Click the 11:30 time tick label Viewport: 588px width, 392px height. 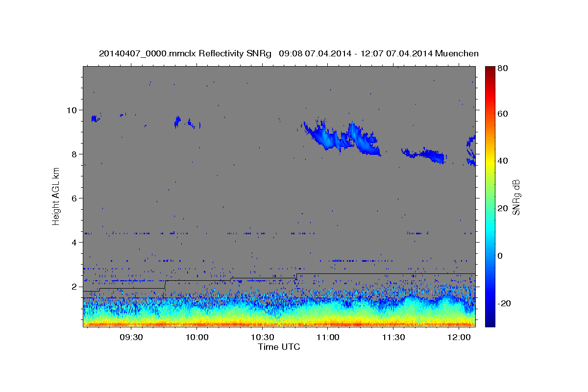[393, 338]
